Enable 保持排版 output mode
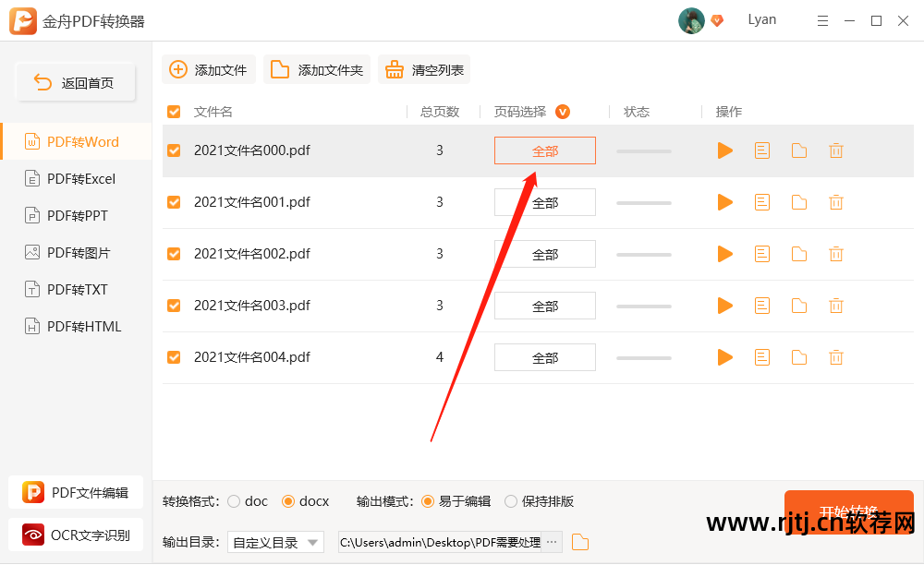 [x=510, y=501]
